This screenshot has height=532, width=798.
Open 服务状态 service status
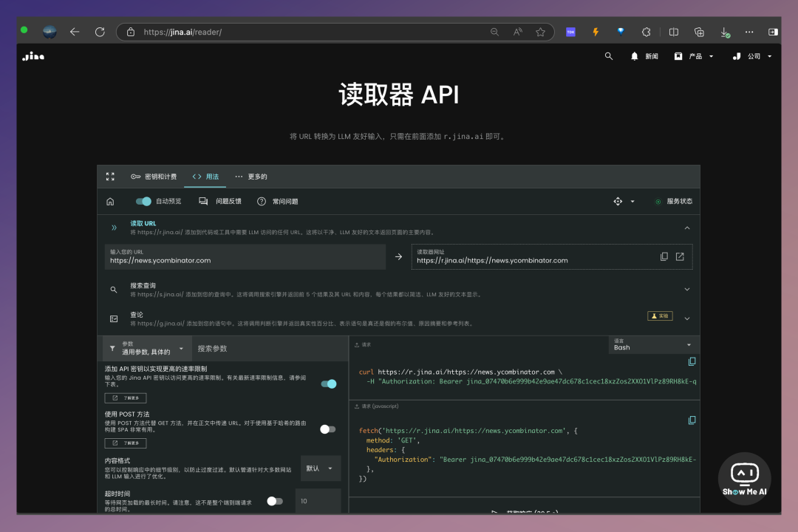click(673, 202)
